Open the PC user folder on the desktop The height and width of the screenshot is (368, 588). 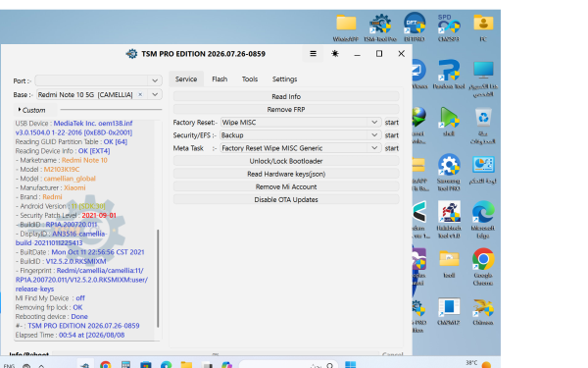pyautogui.click(x=483, y=27)
